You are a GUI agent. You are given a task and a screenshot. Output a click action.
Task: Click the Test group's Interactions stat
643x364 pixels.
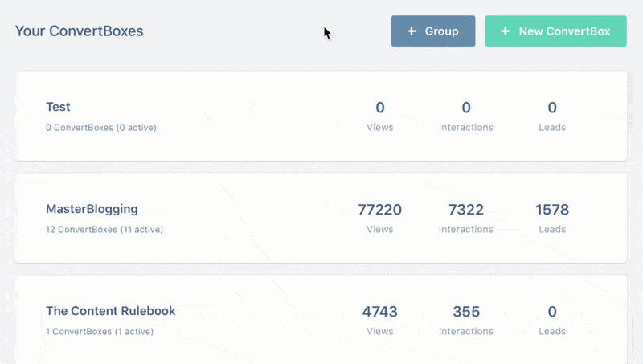tap(465, 108)
